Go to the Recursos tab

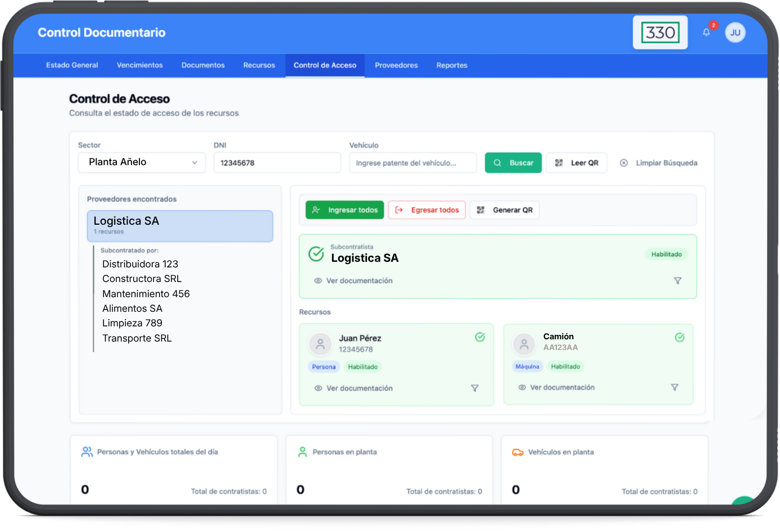click(x=259, y=65)
